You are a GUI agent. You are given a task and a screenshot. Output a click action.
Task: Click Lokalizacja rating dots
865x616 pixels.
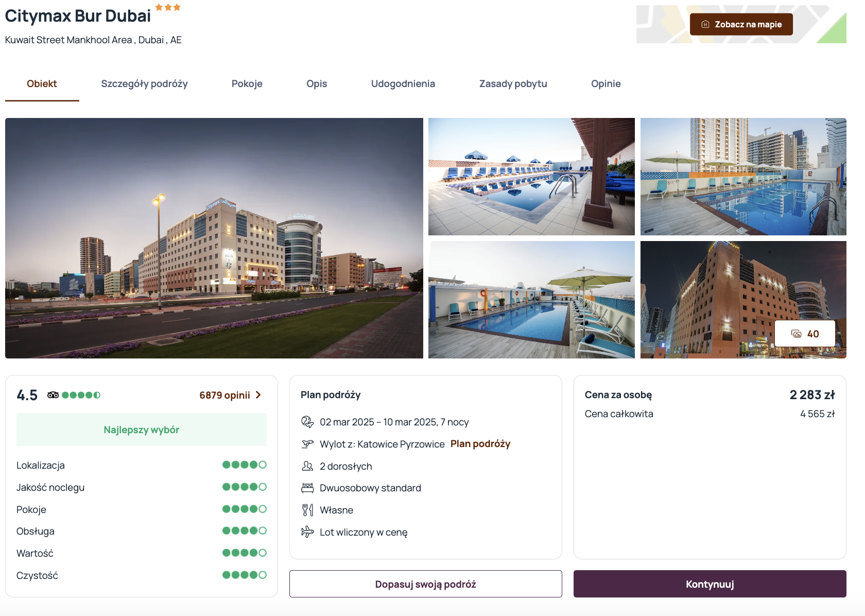(245, 465)
